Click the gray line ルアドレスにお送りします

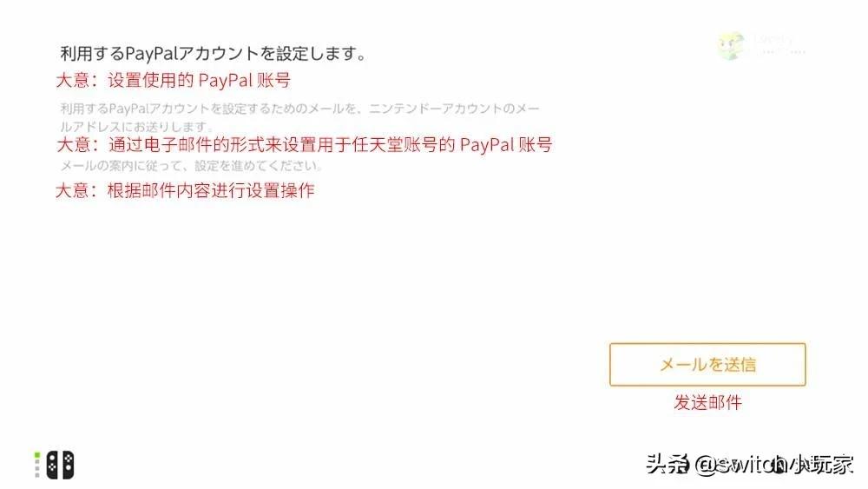[136, 126]
